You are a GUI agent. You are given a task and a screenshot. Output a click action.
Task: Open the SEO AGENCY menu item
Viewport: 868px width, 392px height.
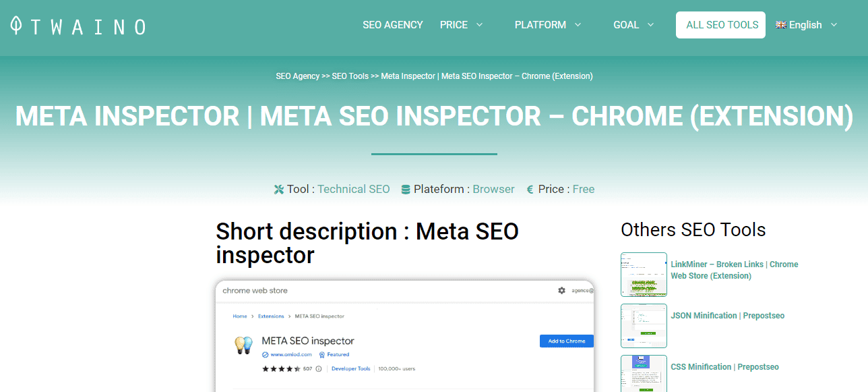coord(393,25)
